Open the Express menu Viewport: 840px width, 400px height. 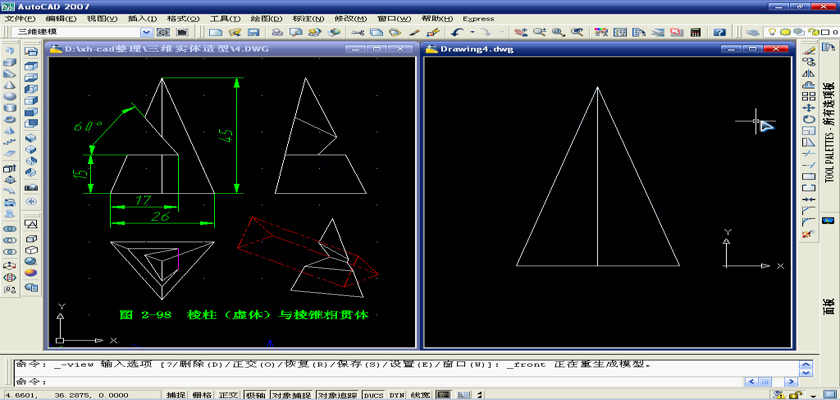pos(478,19)
